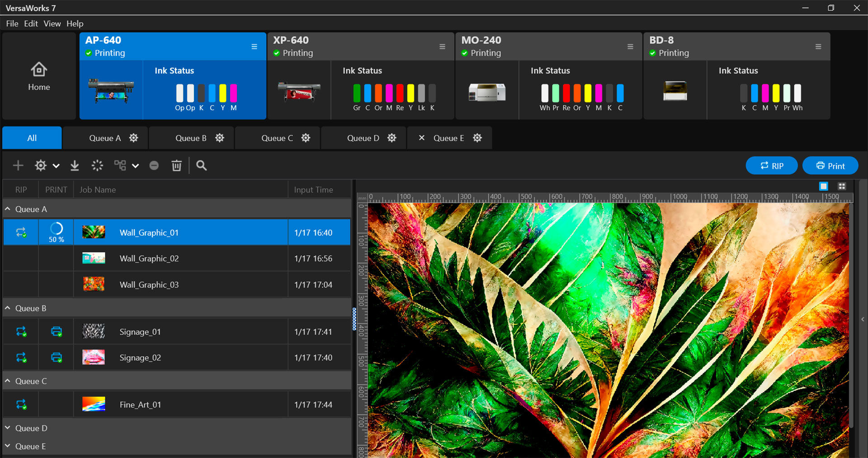Open the Edit menu

coord(31,23)
